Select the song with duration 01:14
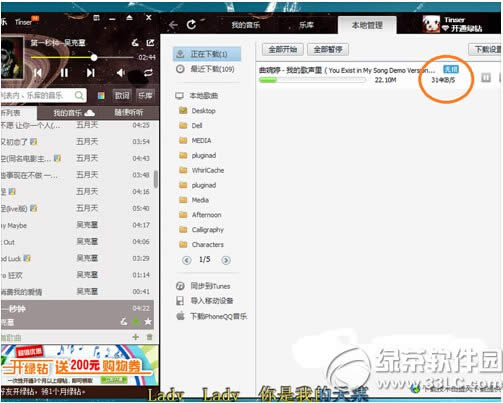Screen dimensions: 503x403 click(77, 275)
